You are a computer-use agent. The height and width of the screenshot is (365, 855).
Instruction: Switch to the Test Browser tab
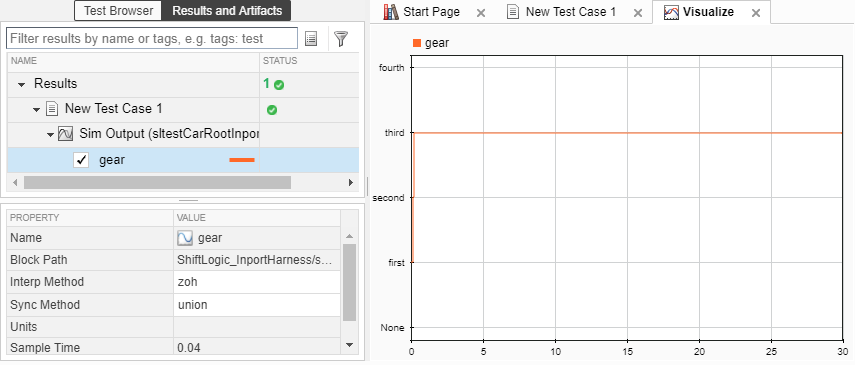click(x=118, y=10)
